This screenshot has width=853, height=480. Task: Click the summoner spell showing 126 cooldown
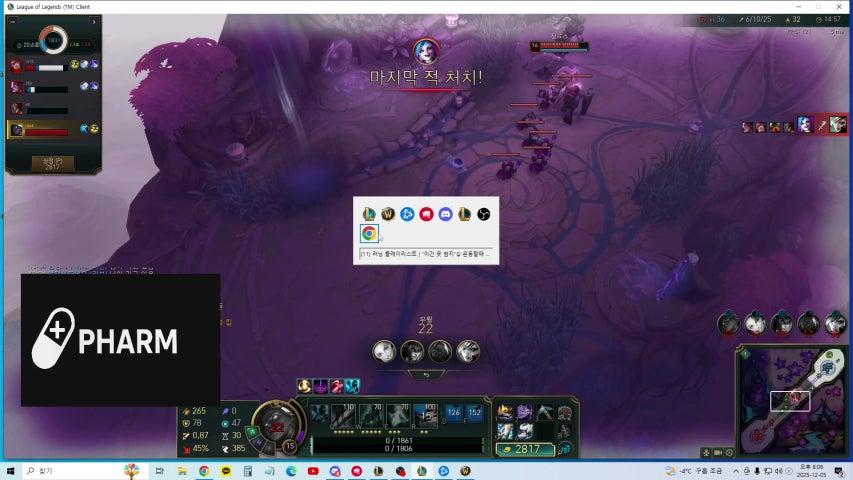(x=453, y=413)
